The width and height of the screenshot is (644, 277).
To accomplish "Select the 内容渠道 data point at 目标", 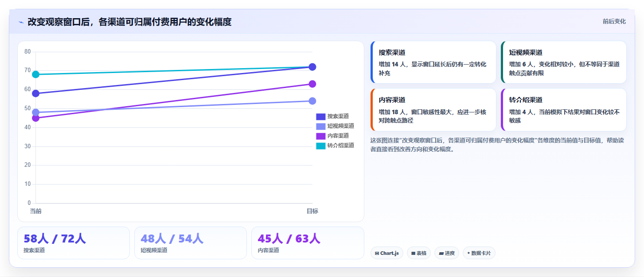I will click(x=312, y=84).
